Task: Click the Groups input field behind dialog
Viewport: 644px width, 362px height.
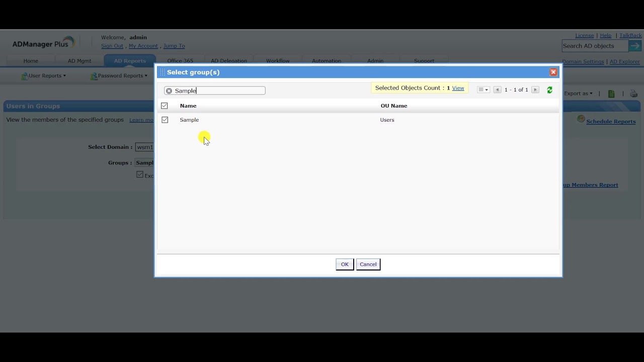Action: tap(144, 163)
